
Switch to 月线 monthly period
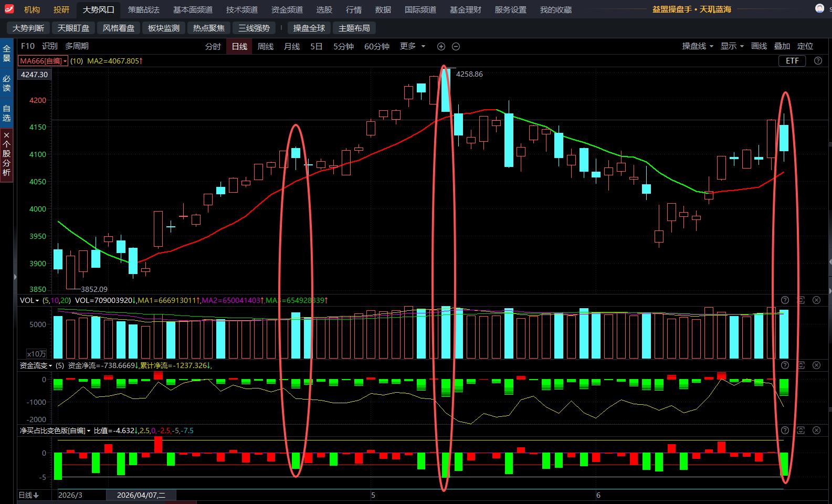tap(292, 46)
